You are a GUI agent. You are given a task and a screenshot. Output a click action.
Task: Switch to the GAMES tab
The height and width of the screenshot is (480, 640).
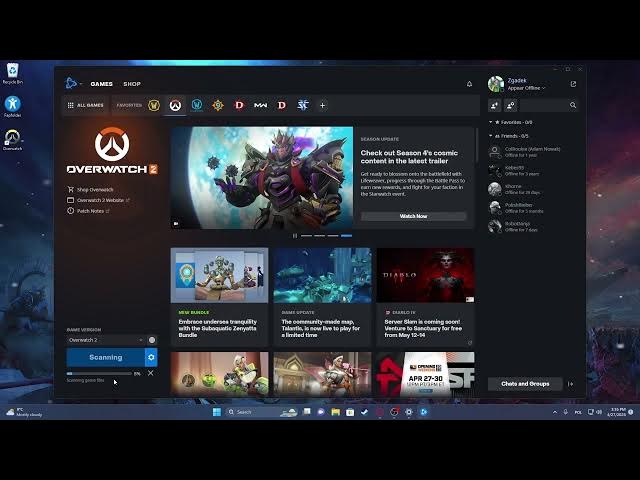[101, 84]
